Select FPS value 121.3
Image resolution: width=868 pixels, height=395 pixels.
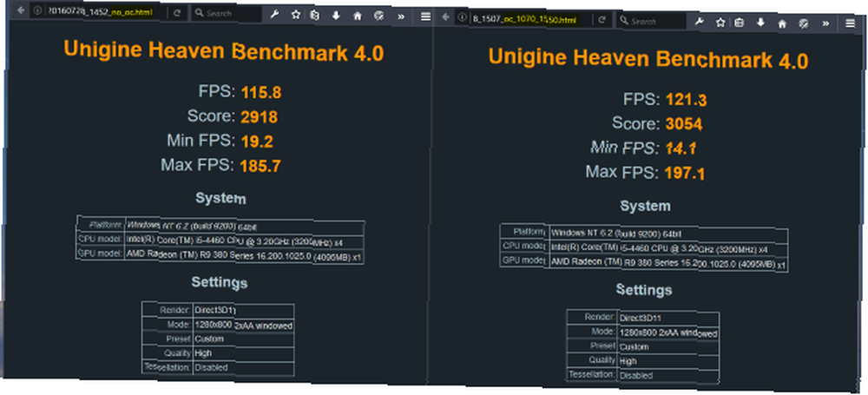686,101
